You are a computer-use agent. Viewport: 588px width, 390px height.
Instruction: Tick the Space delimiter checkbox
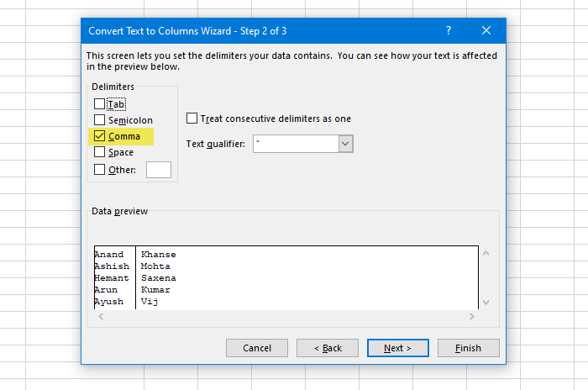tap(100, 152)
